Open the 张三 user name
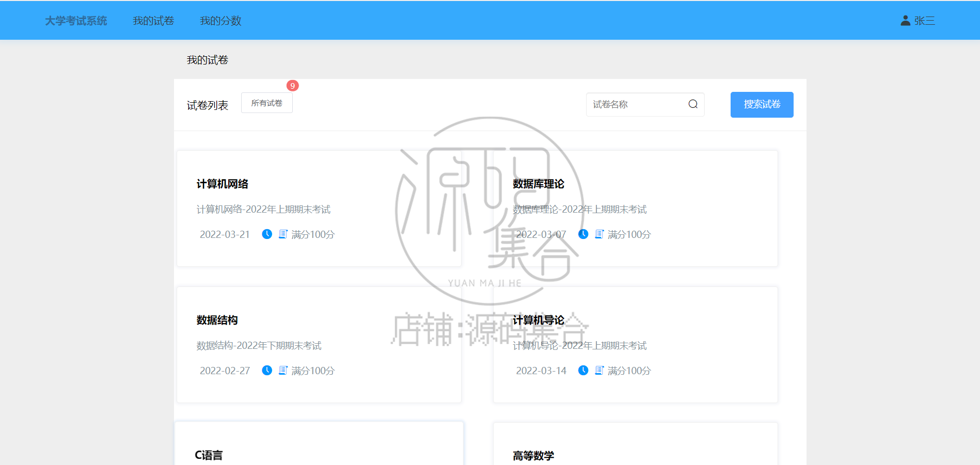The height and width of the screenshot is (465, 980). click(924, 21)
